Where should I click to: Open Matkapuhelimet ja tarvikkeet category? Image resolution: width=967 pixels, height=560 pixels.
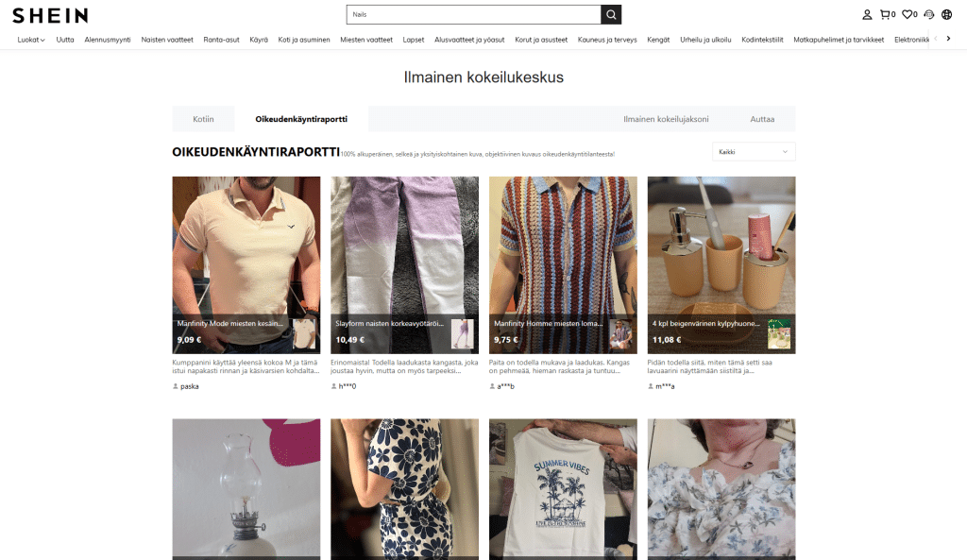(839, 40)
